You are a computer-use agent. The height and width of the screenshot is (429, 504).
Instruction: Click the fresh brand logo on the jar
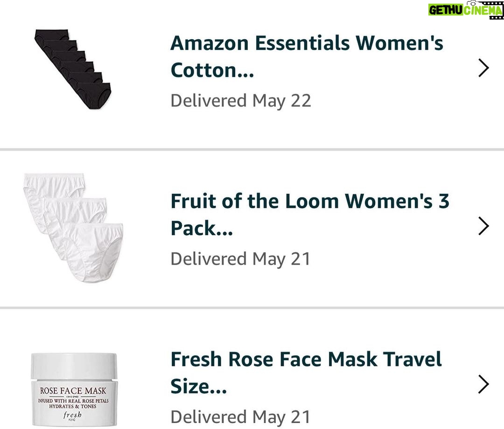74,415
